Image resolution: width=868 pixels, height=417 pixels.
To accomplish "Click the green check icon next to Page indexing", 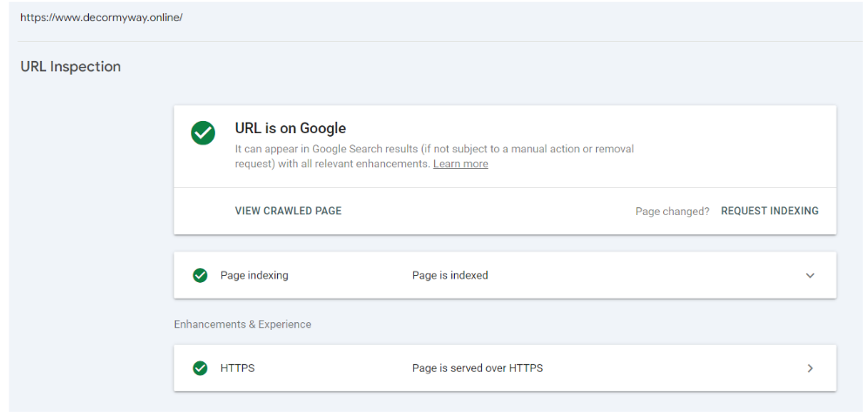I will (200, 275).
